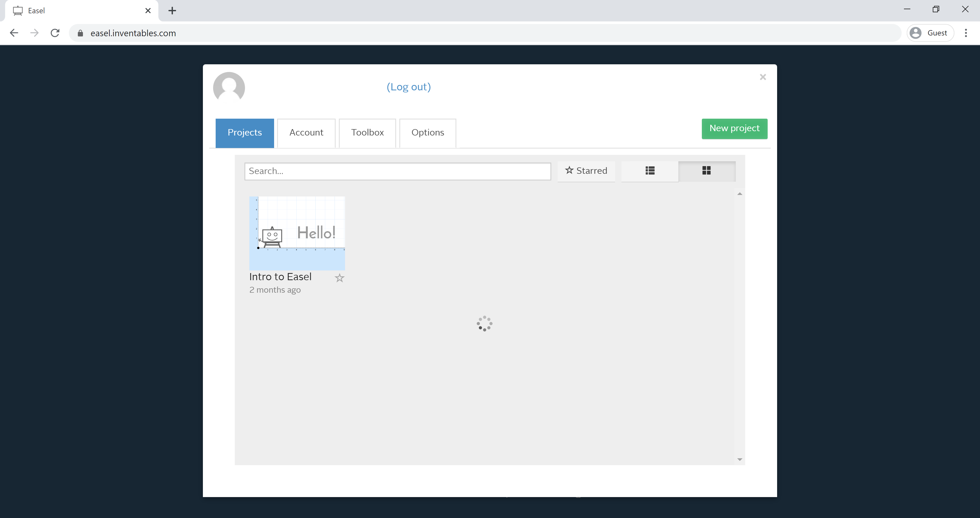
Task: Click the project list scroll down arrow
Action: [740, 459]
